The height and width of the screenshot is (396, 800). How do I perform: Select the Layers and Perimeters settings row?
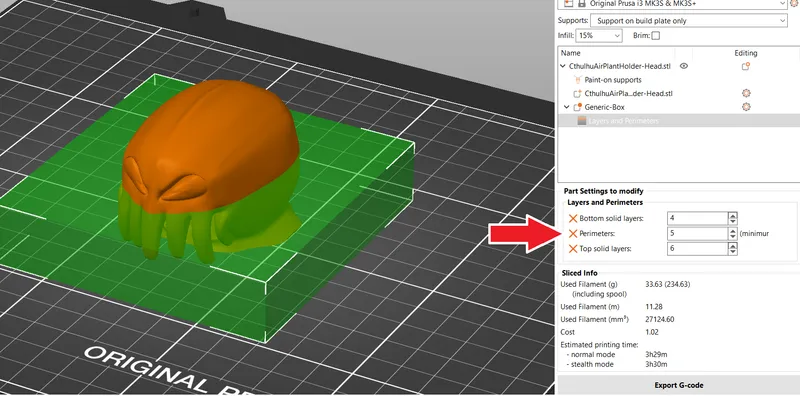coord(678,121)
